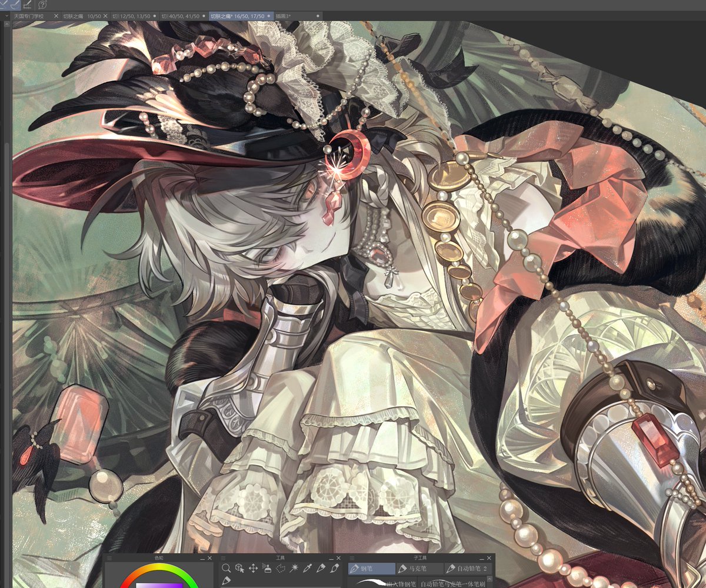Minimize the 工具 tools panel
Viewport: 706px width, 588px height.
(331, 558)
